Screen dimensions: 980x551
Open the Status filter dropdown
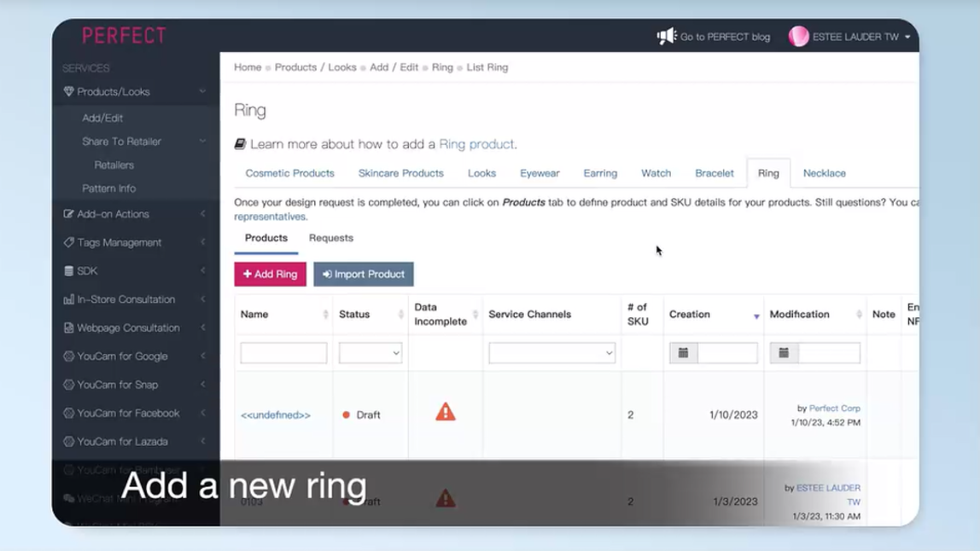370,353
